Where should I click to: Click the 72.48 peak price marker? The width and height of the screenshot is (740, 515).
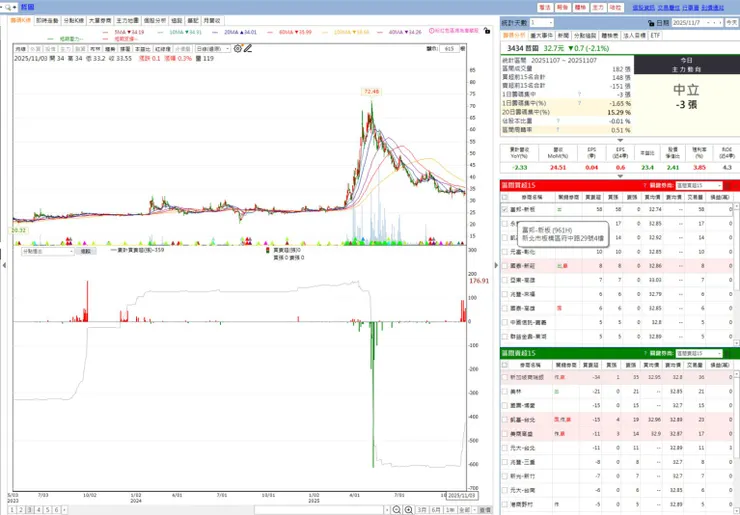coord(371,92)
